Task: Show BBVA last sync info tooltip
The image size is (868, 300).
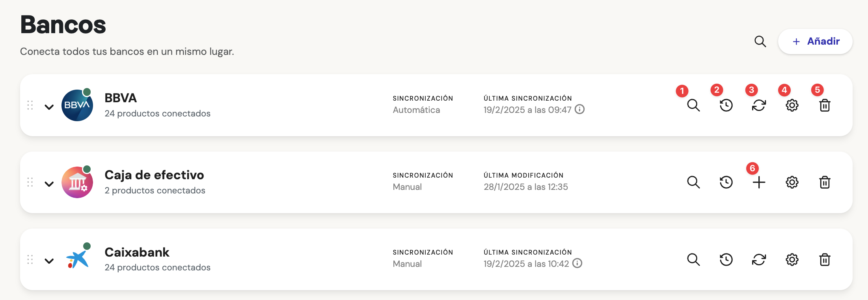Action: click(x=579, y=109)
